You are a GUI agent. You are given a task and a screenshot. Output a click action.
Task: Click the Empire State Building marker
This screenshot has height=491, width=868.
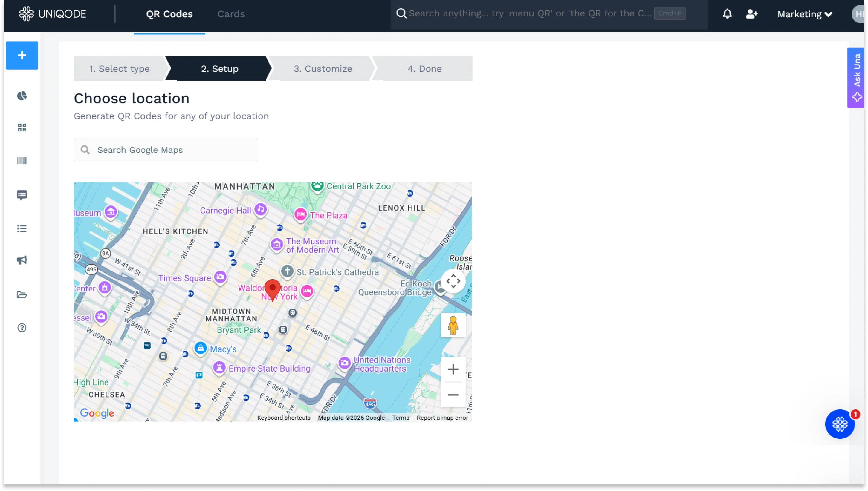tap(219, 367)
